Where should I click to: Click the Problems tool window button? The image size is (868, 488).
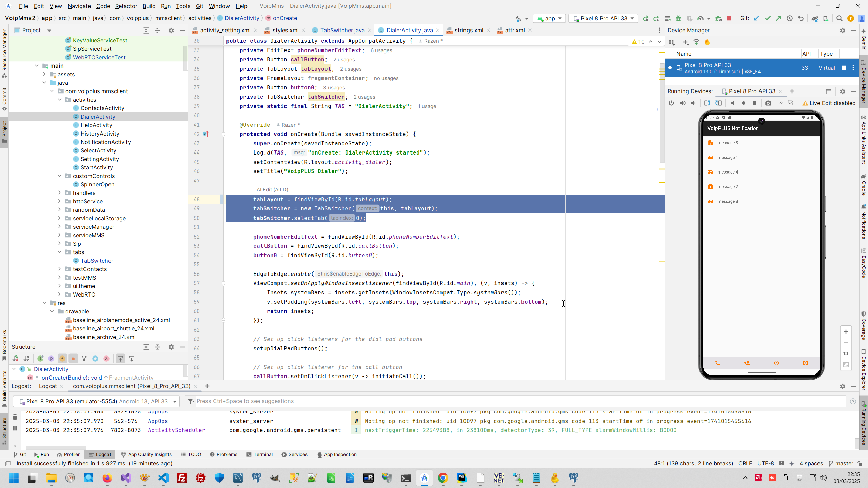point(223,454)
